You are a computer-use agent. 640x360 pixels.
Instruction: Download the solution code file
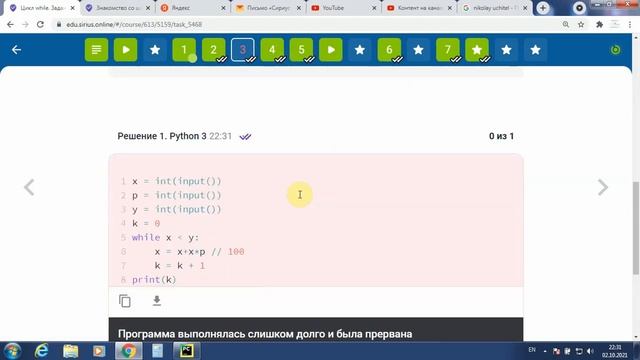click(x=157, y=301)
